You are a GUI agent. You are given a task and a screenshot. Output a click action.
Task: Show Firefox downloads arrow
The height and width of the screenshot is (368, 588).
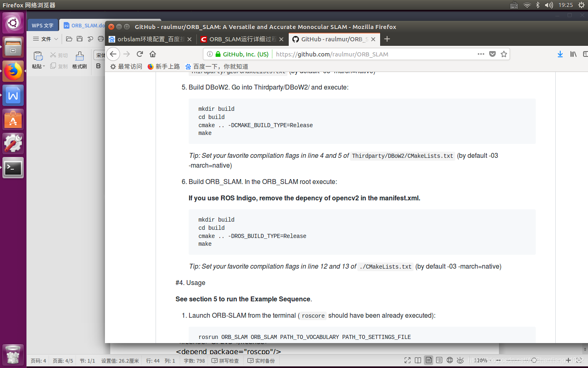click(560, 54)
